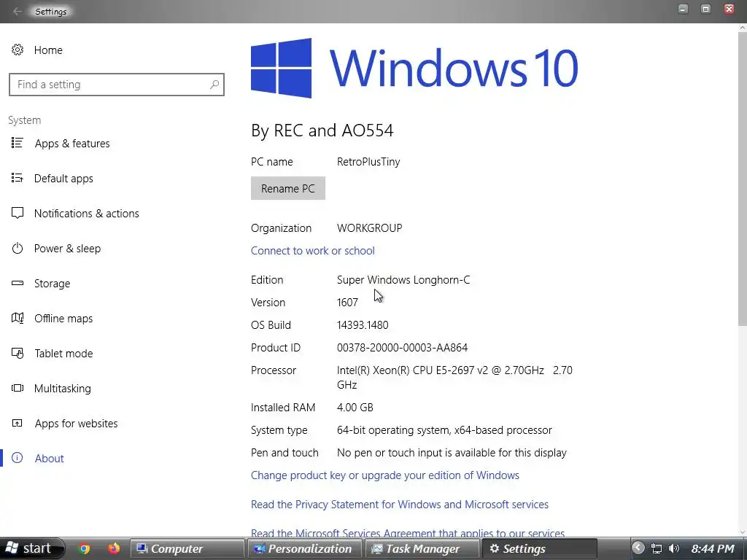Click the Settings taskbar button
The image size is (747, 560).
coord(539,548)
